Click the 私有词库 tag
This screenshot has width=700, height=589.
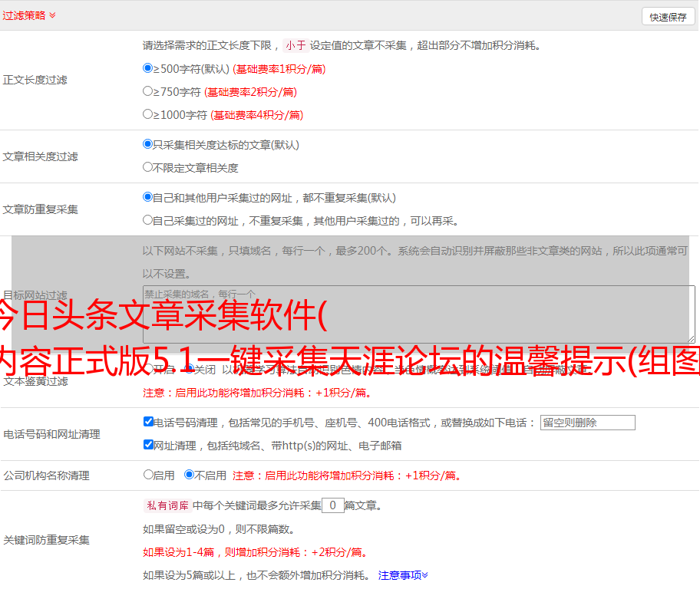click(168, 505)
